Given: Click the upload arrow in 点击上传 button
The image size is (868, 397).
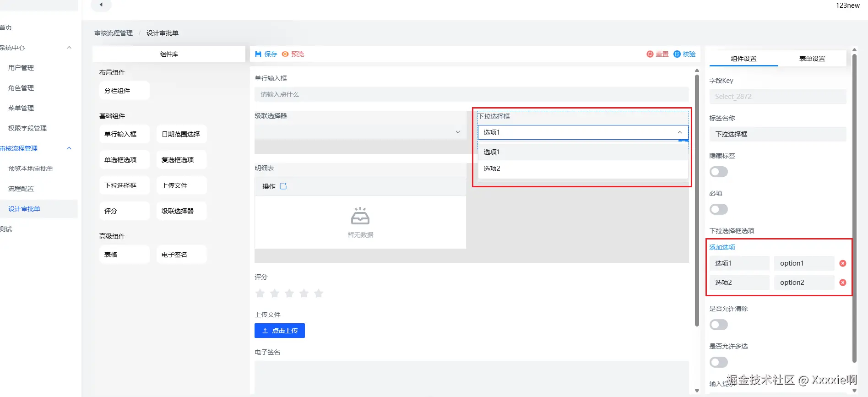Looking at the screenshot, I should click(x=265, y=331).
